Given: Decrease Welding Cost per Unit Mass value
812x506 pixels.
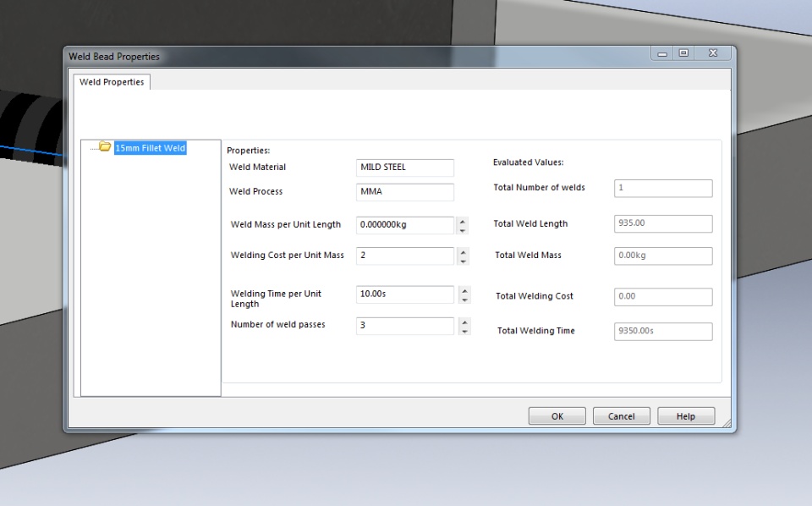Looking at the screenshot, I should (463, 261).
